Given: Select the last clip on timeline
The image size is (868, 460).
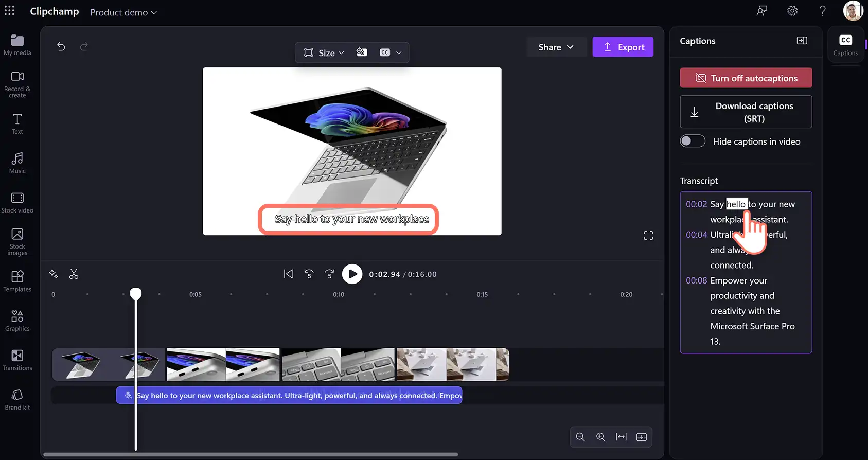Looking at the screenshot, I should pos(453,364).
